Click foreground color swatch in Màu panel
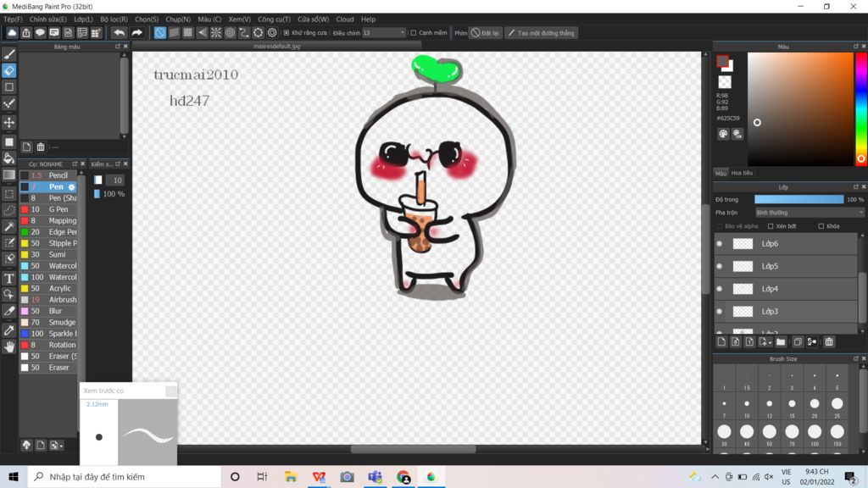Image resolution: width=868 pixels, height=488 pixels. [722, 61]
